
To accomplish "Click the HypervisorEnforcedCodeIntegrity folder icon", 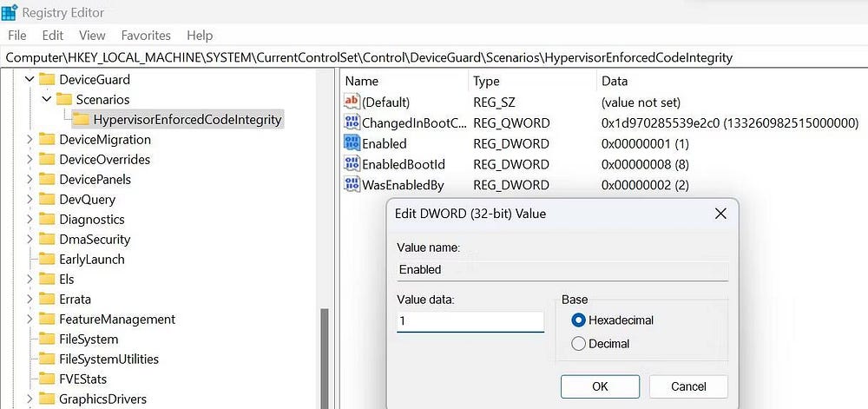I will click(82, 120).
